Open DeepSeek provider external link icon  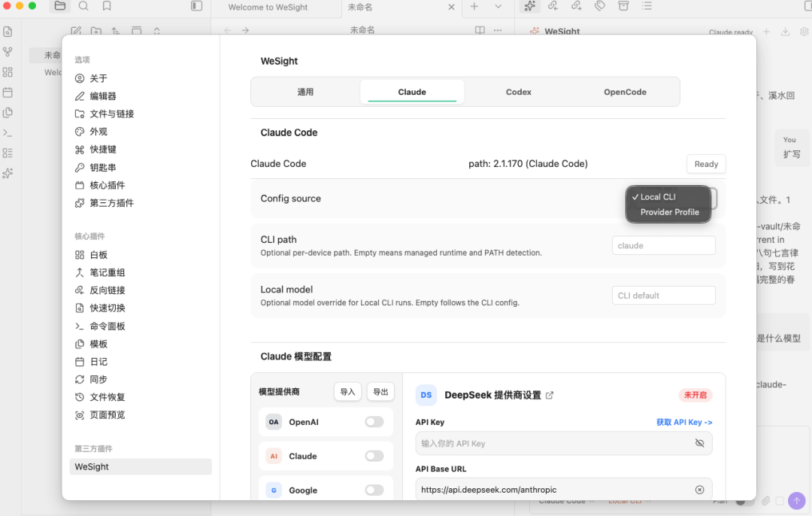point(550,396)
